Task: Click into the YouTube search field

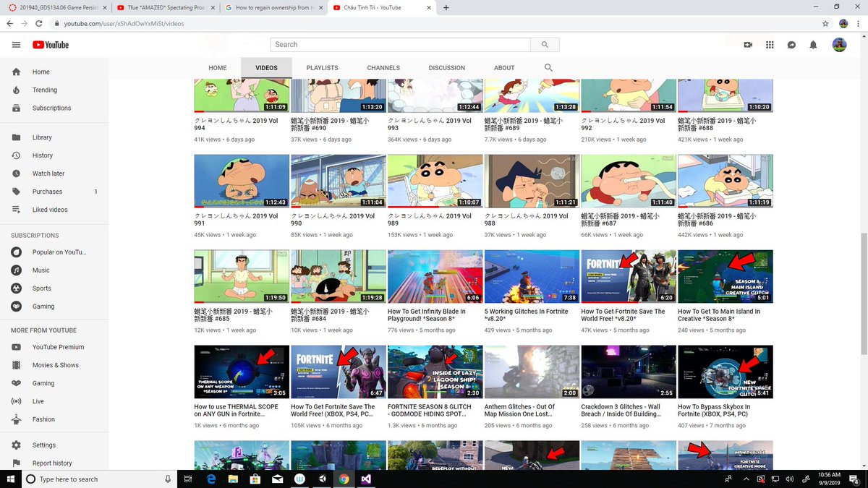Action: (401, 45)
